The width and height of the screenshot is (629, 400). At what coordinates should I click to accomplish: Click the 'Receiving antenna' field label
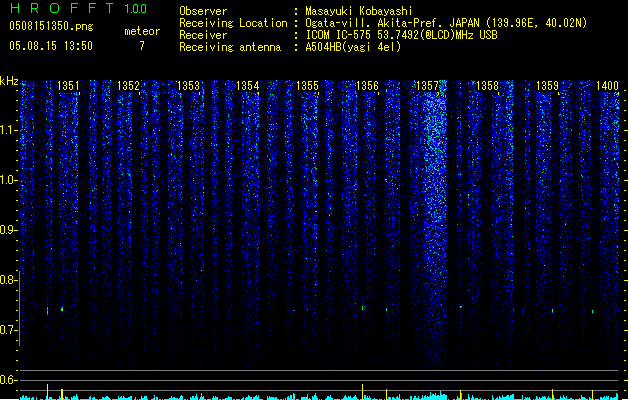[x=230, y=47]
